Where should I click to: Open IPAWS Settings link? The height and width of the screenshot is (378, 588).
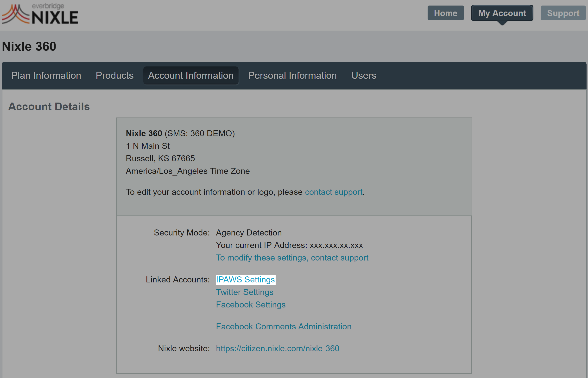(245, 280)
